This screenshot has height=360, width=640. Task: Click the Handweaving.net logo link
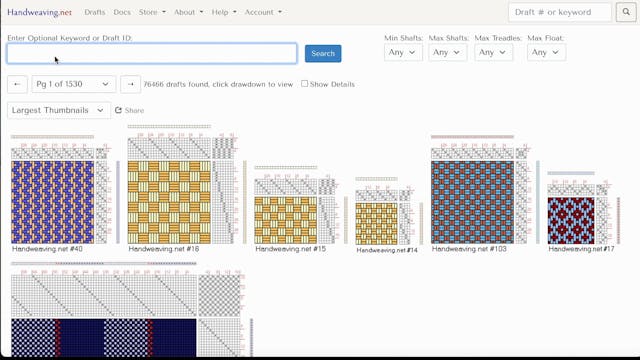point(39,12)
